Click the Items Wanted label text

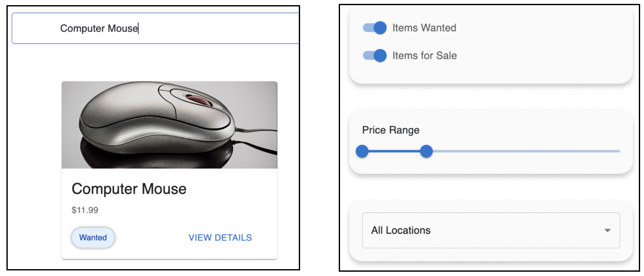(x=424, y=28)
